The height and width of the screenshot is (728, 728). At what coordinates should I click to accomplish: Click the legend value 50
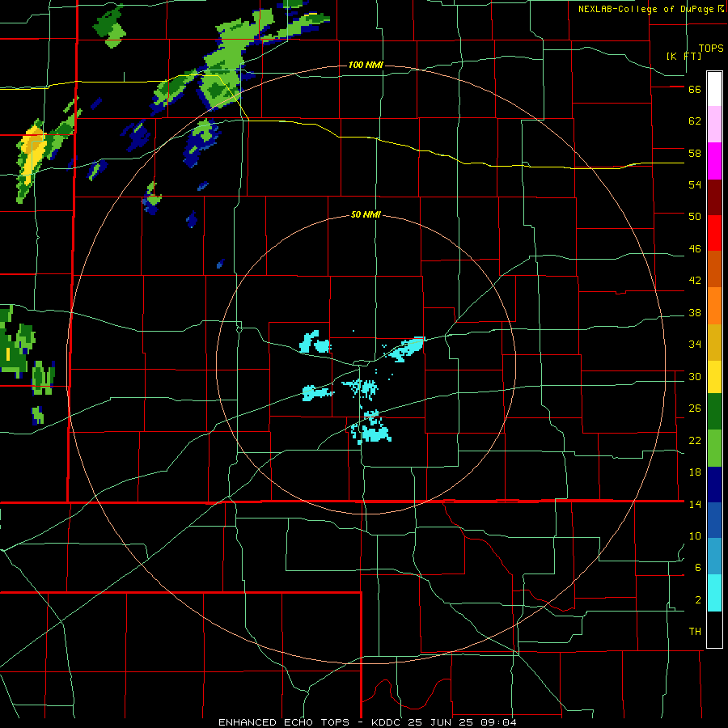(695, 217)
